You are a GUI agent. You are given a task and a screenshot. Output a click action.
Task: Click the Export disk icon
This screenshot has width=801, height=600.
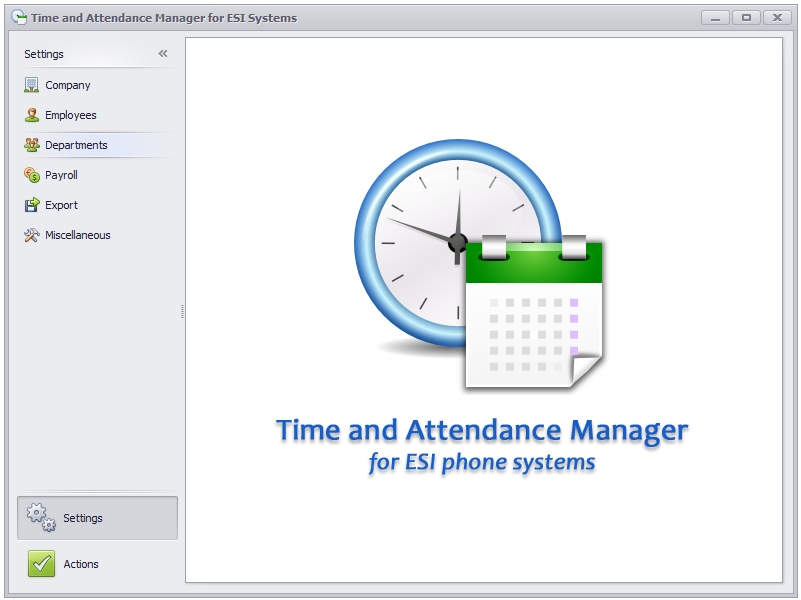[x=32, y=205]
